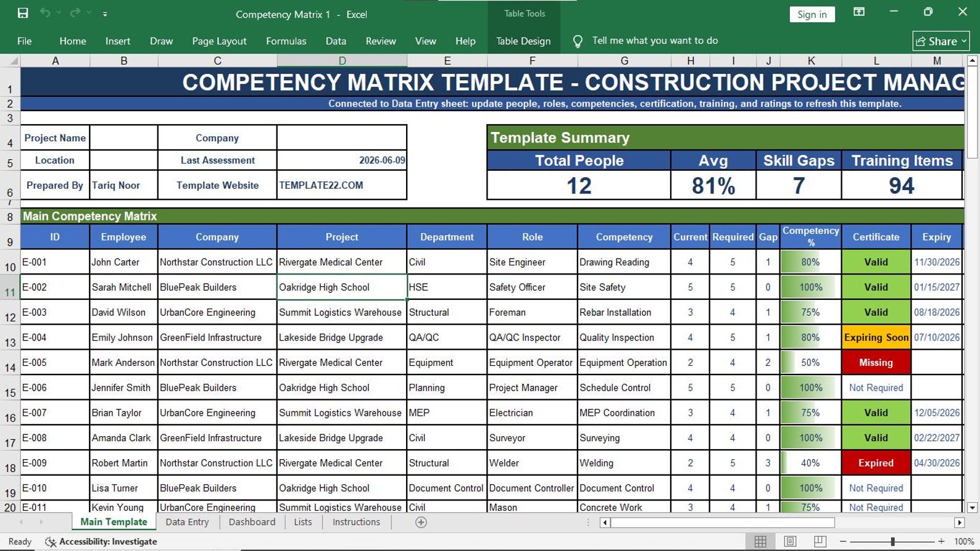
Task: Switch to the Lists sheet tab
Action: coord(302,522)
